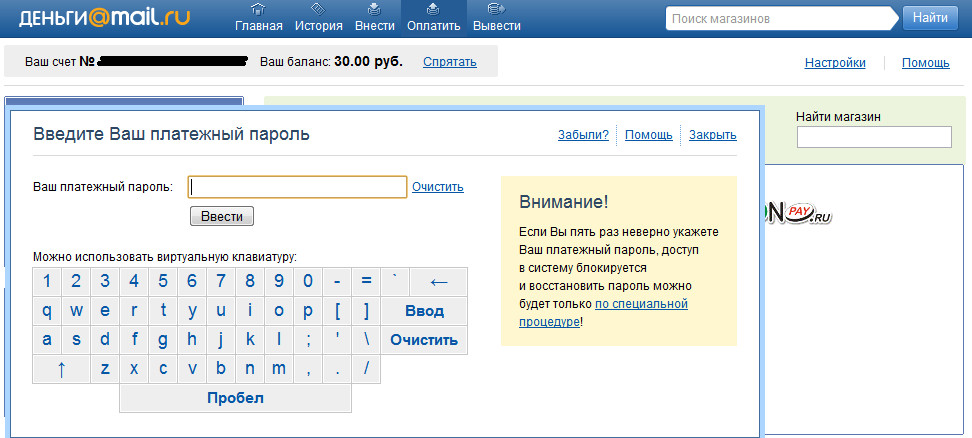The width and height of the screenshot is (972, 438).
Task: Click the Очистить link beside password field
Action: (437, 187)
